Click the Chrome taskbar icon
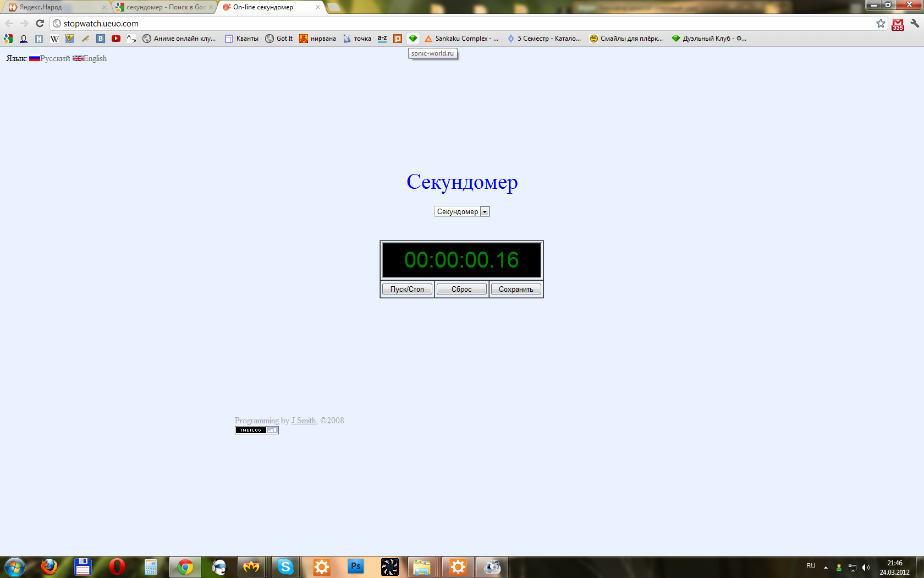The image size is (924, 578). point(185,567)
